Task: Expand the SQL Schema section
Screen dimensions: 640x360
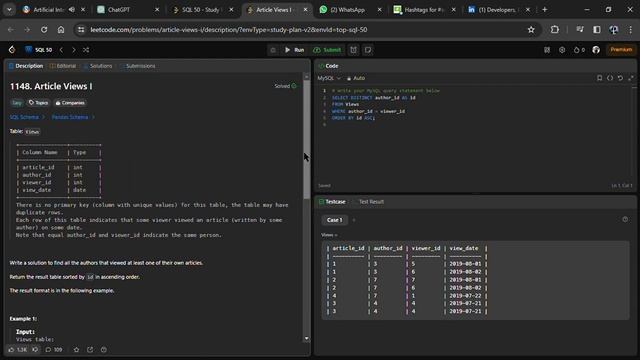Action: 27,117
